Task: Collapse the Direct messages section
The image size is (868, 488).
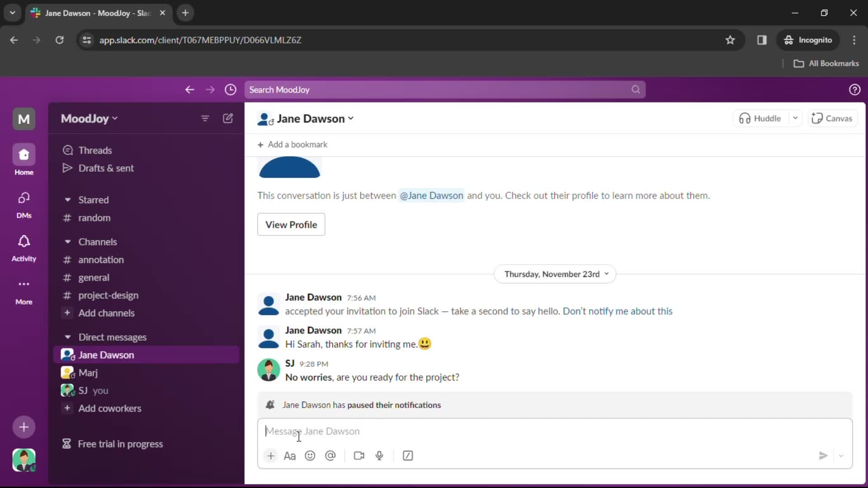Action: [x=68, y=337]
